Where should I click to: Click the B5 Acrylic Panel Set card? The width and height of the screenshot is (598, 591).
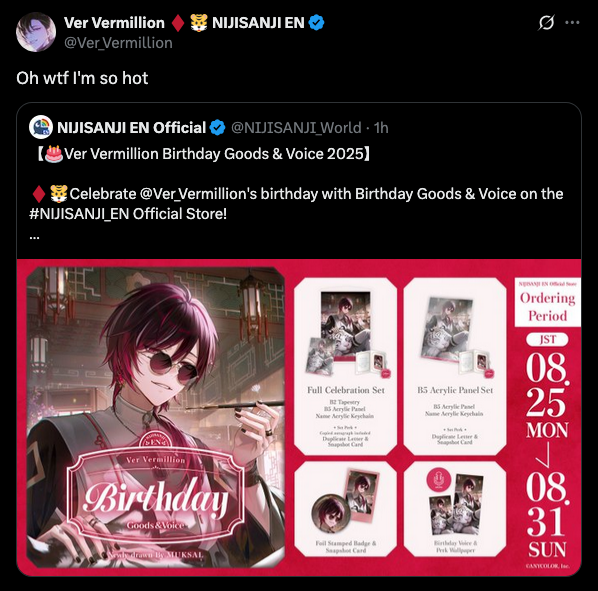(x=455, y=366)
